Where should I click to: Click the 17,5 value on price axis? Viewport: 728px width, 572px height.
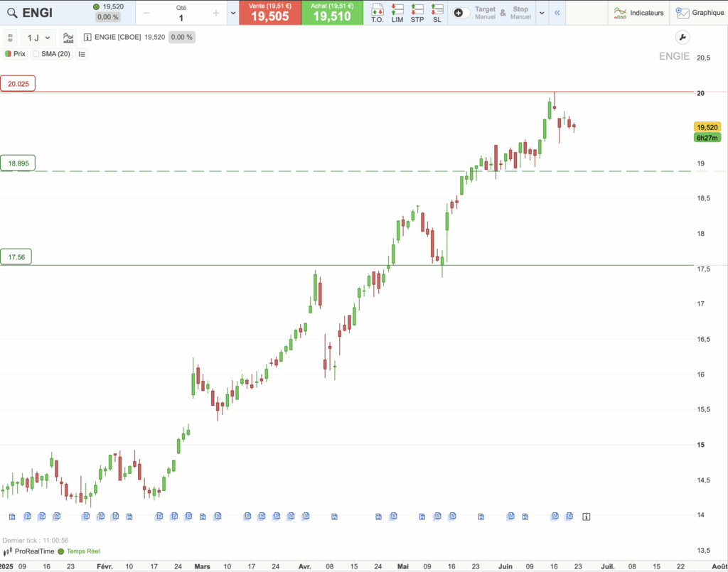pos(703,269)
